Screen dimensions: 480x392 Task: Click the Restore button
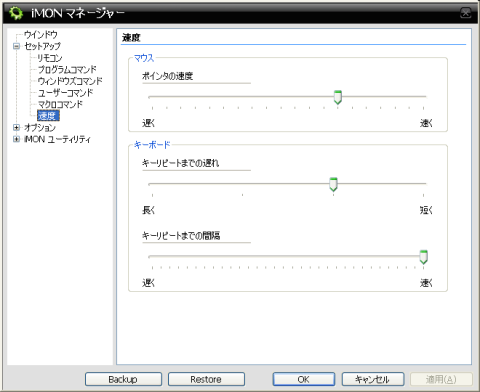pos(206,379)
